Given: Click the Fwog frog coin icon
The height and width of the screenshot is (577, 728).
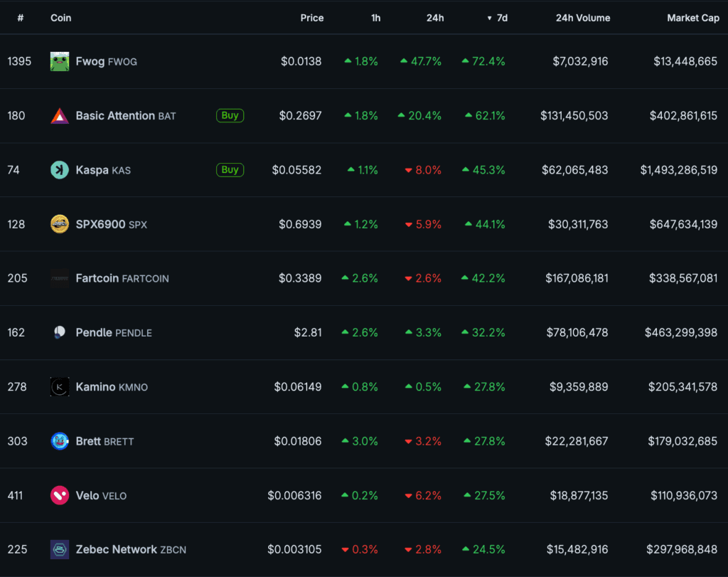Looking at the screenshot, I should tap(60, 61).
